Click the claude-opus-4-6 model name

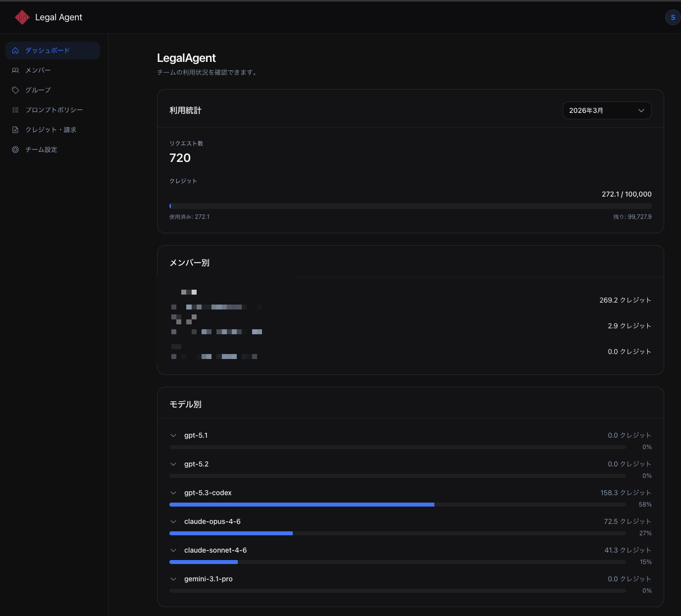212,521
